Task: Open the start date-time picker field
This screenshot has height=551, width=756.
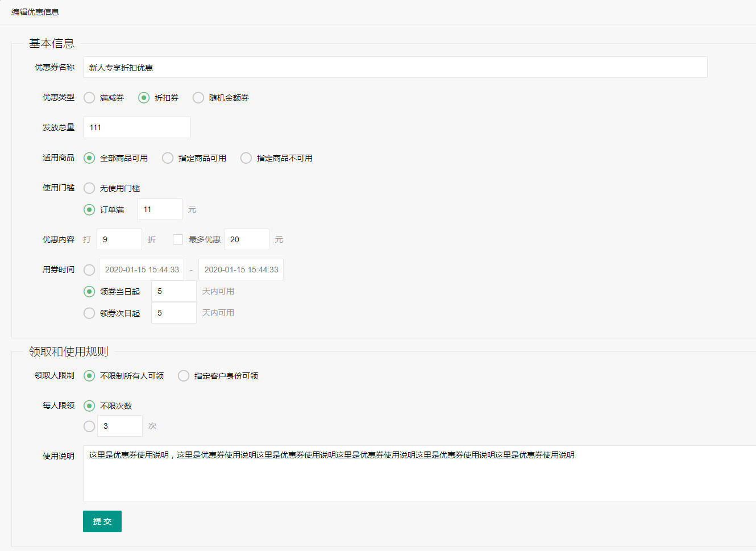Action: [x=142, y=270]
